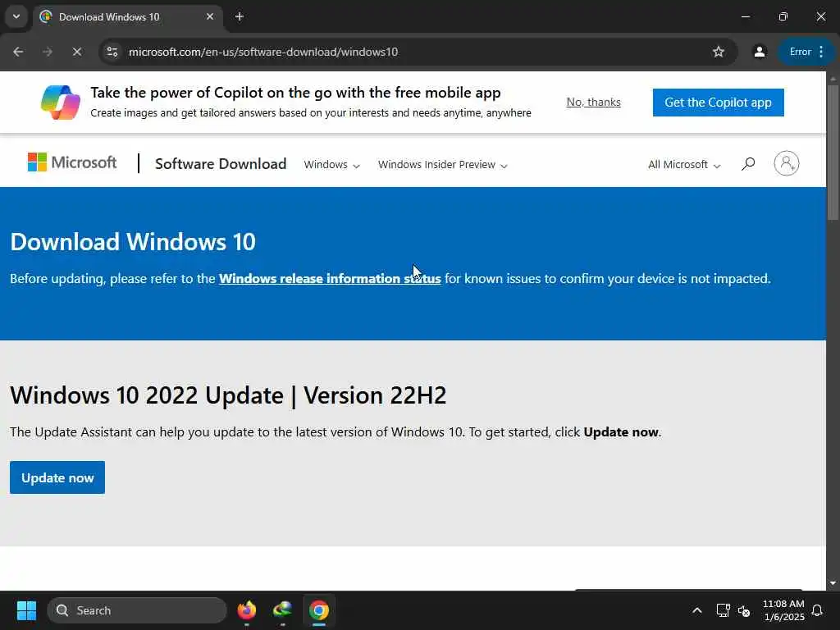
Task: Dismiss banner with No, thanks
Action: [594, 103]
